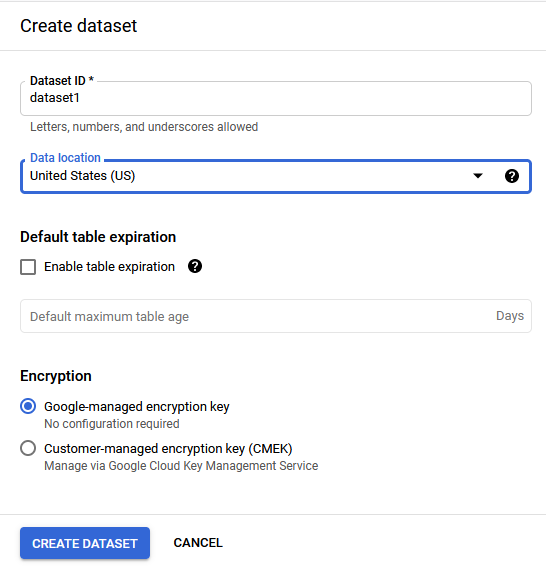Select the United States (US) location box
This screenshot has width=546, height=584.
pos(276,176)
